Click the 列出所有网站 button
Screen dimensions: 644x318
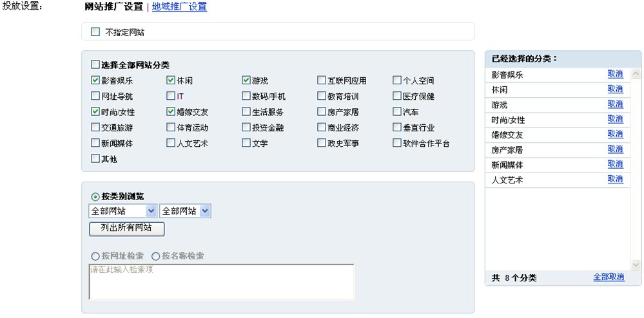pos(126,229)
